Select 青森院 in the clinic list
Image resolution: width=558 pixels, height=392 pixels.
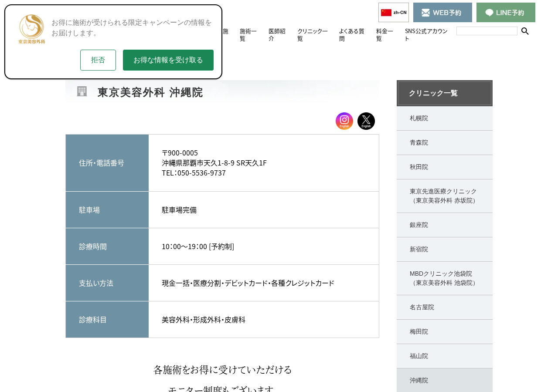[x=445, y=143]
